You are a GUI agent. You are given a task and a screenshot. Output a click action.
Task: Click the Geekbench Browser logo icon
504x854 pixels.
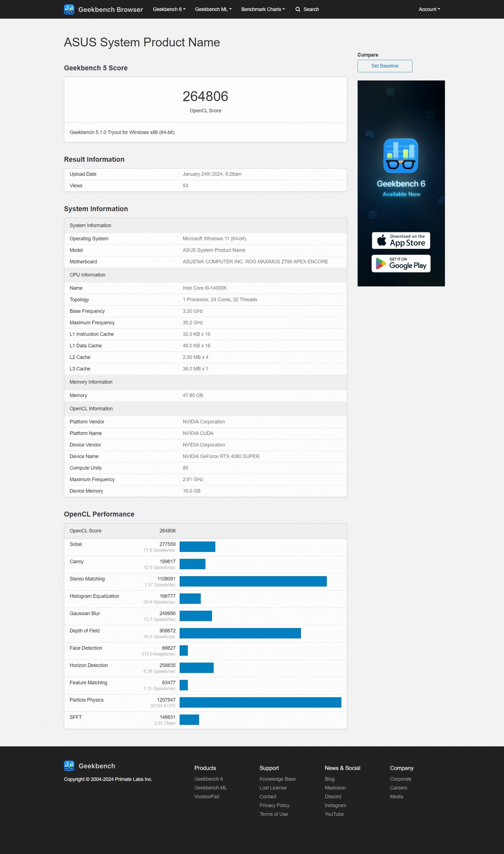(69, 9)
